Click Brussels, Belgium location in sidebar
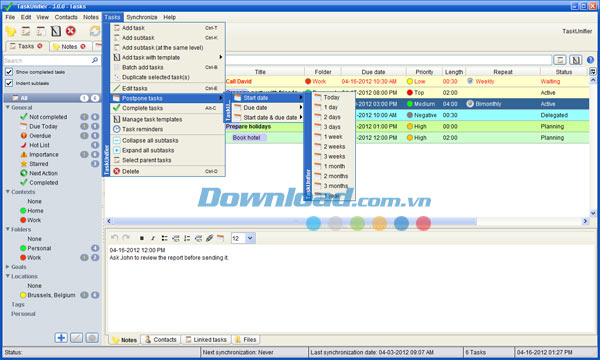 [x=51, y=295]
